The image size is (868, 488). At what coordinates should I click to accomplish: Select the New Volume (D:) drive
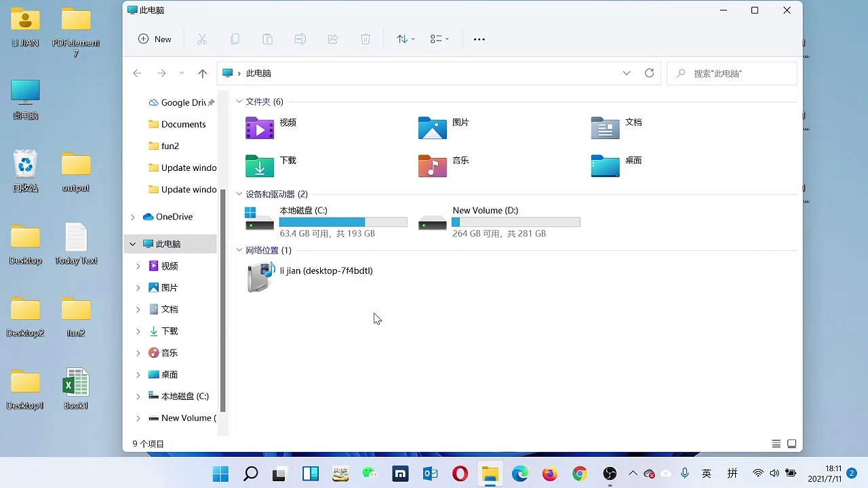click(x=499, y=222)
